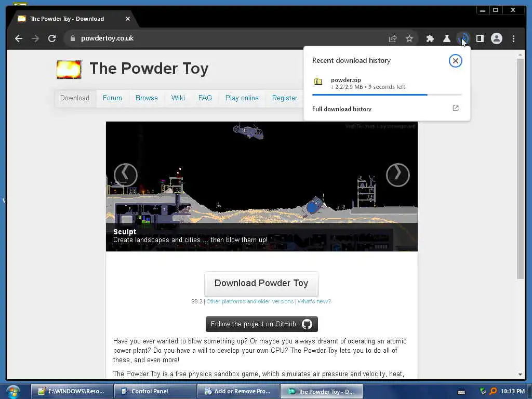This screenshot has height=399, width=532.
Task: Open Chrome three-dot menu
Action: 513,38
